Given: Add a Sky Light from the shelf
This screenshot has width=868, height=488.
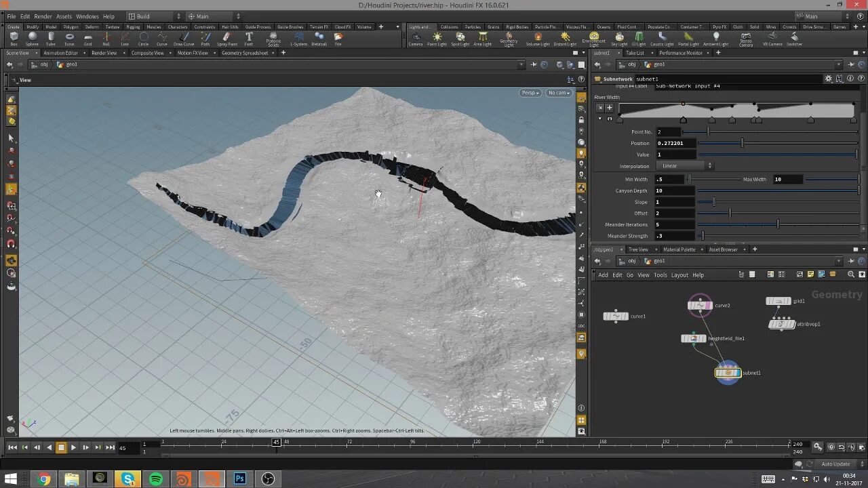Looking at the screenshot, I should pyautogui.click(x=620, y=39).
